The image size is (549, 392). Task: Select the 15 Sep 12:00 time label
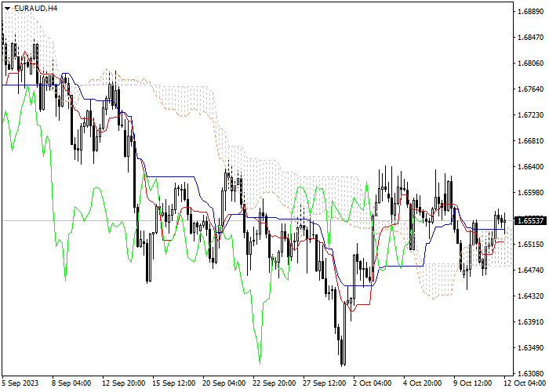point(174,383)
